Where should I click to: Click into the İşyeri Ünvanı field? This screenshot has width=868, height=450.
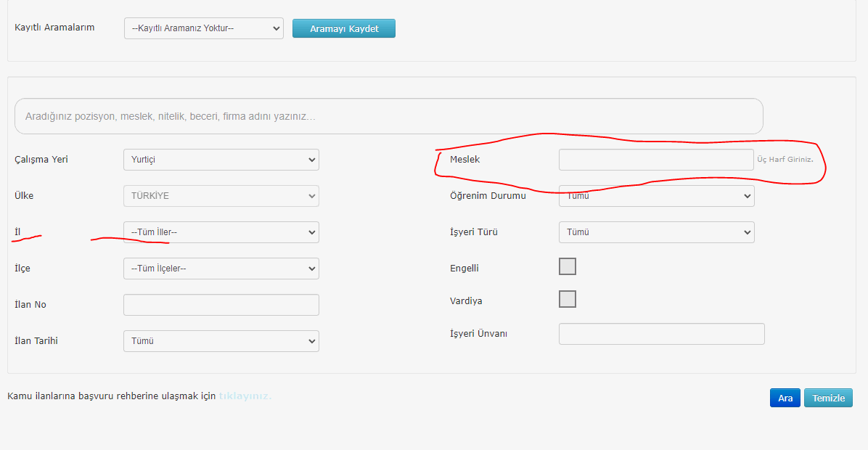pyautogui.click(x=661, y=334)
